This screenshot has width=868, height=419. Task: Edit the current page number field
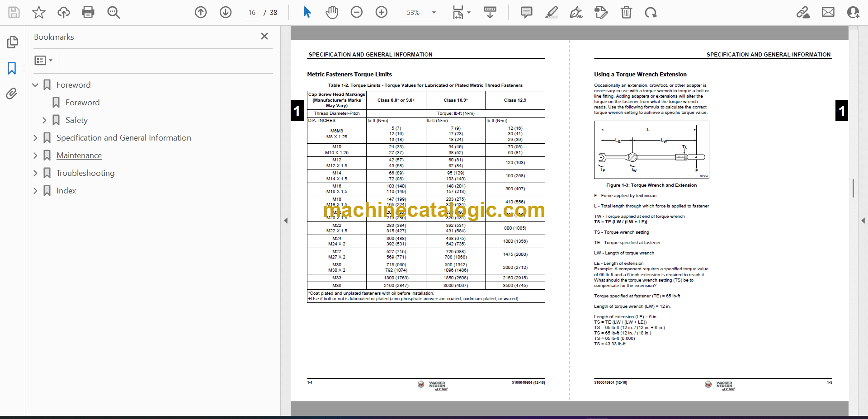(x=252, y=13)
